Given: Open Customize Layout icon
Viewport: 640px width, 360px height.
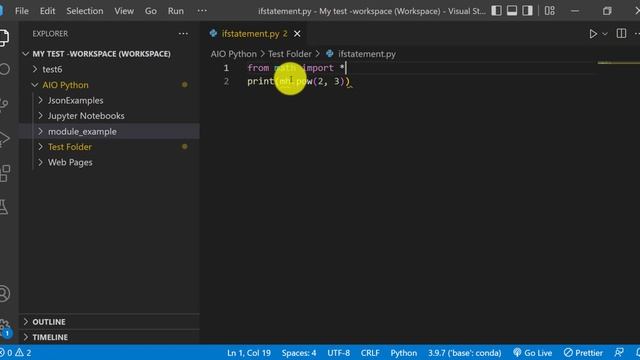Looking at the screenshot, I should [550, 11].
